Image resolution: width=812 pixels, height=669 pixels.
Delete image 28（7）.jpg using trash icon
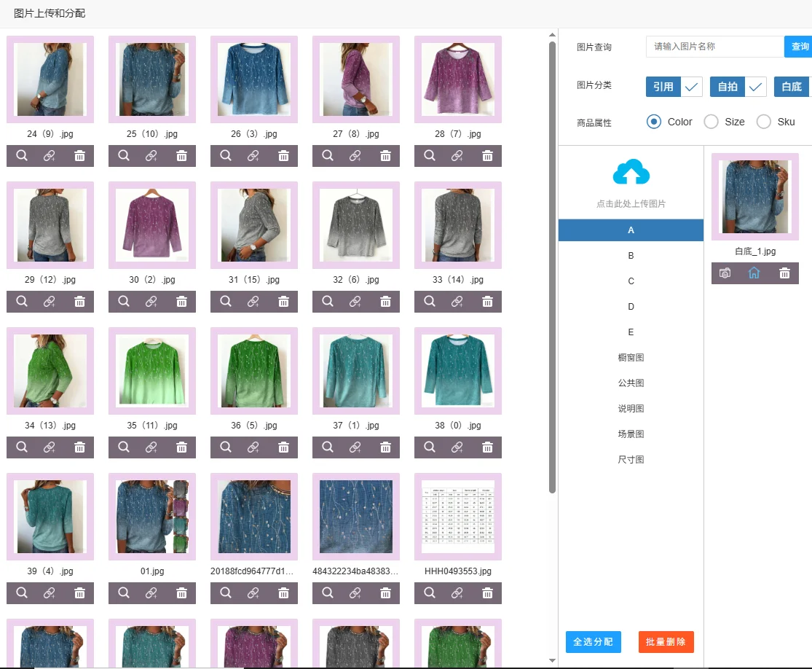[x=487, y=156]
